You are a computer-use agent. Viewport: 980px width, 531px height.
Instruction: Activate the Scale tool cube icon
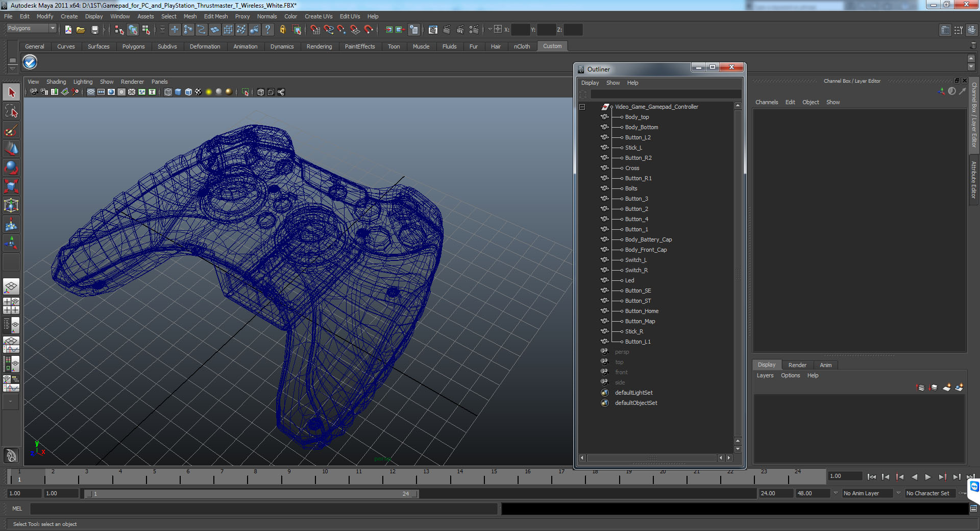[x=11, y=186]
